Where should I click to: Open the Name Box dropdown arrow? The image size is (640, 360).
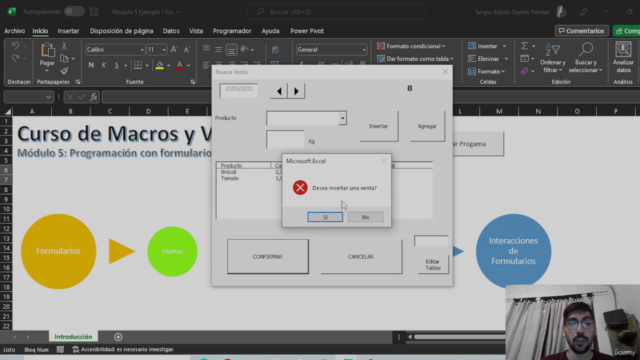[x=49, y=97]
